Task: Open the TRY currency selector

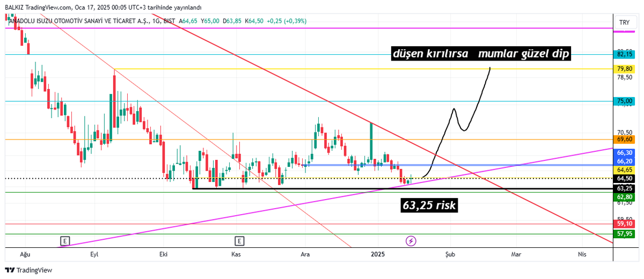Action: [624, 23]
